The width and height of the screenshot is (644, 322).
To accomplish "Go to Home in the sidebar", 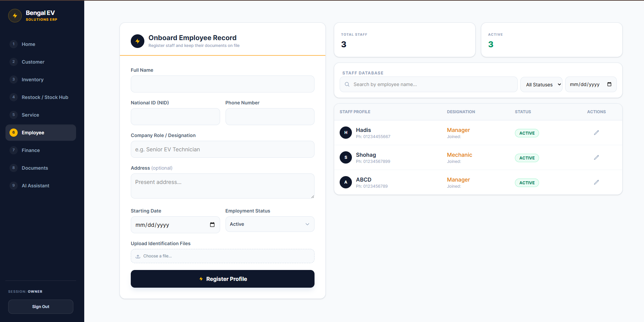I will (41, 44).
